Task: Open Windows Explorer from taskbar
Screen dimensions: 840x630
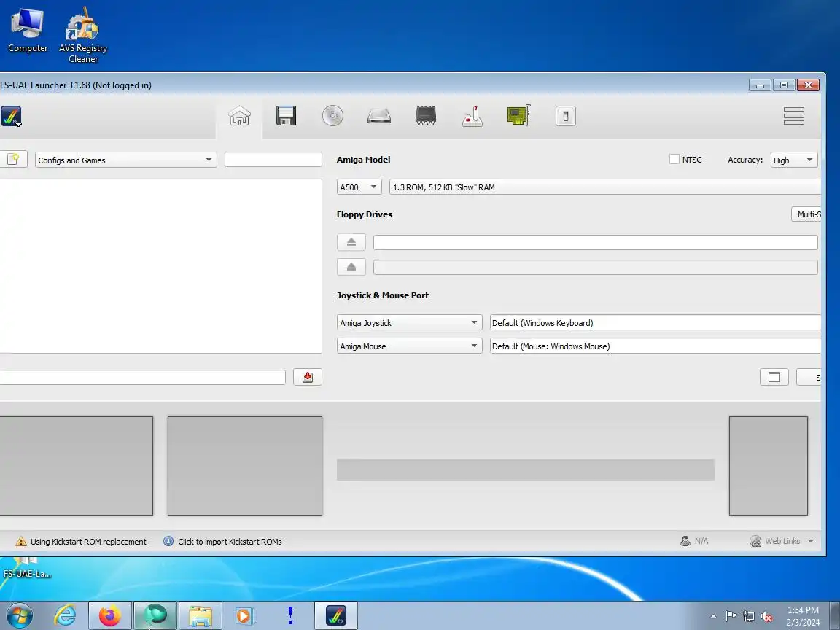Action: click(x=201, y=615)
